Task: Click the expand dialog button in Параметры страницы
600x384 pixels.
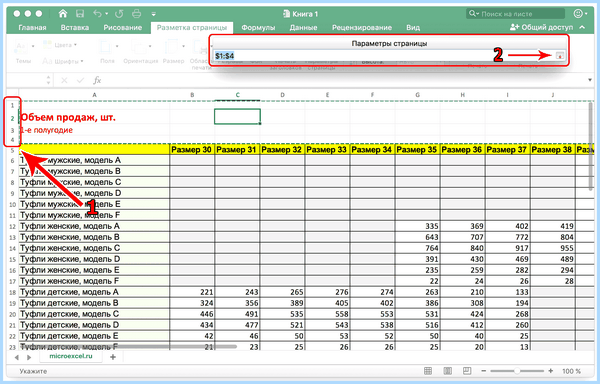Action: point(559,56)
